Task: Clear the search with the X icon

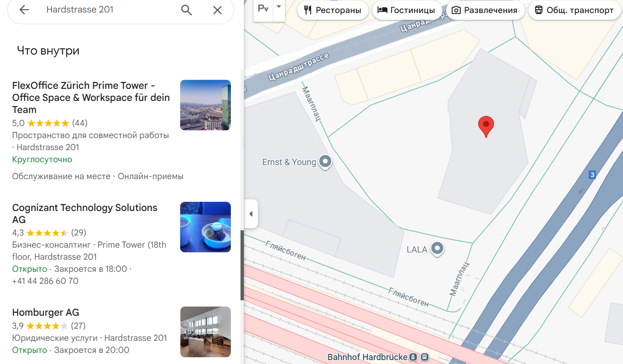Action: tap(217, 10)
